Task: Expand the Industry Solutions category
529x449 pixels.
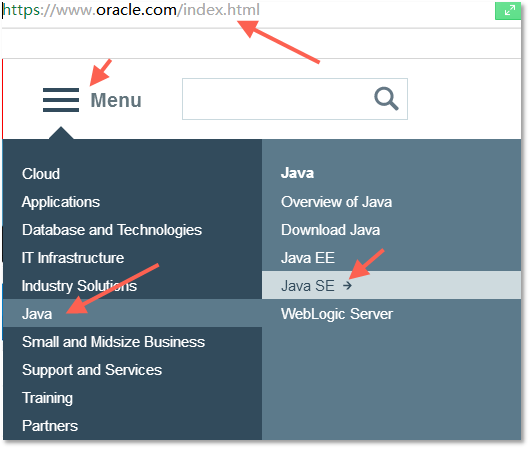Action: (x=79, y=286)
